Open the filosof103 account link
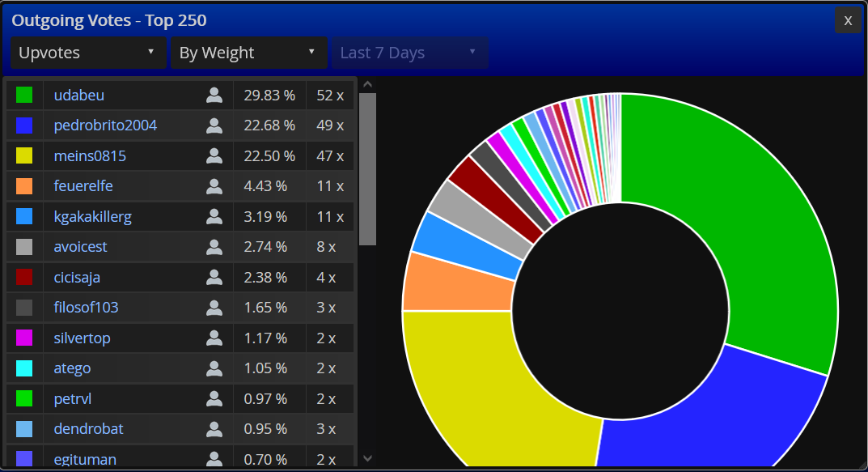This screenshot has height=472, width=868. 86,307
